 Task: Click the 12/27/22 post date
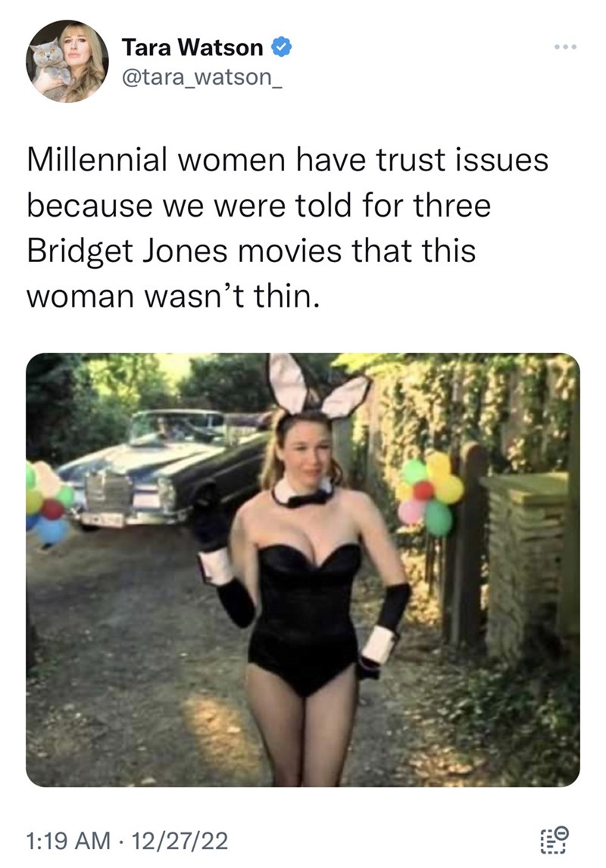(180, 840)
